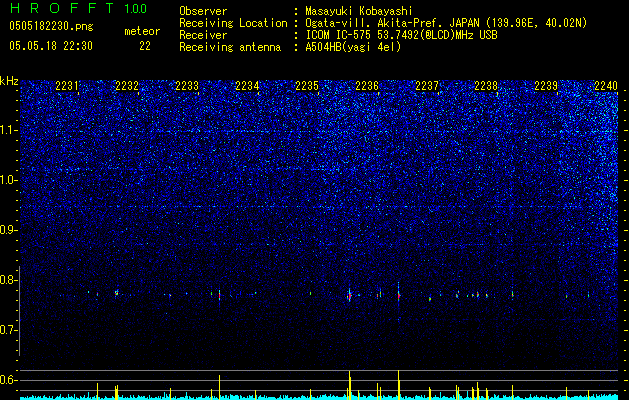Click the meteor echo after 2233 marker
This screenshot has height=400, width=629.
(x=219, y=296)
